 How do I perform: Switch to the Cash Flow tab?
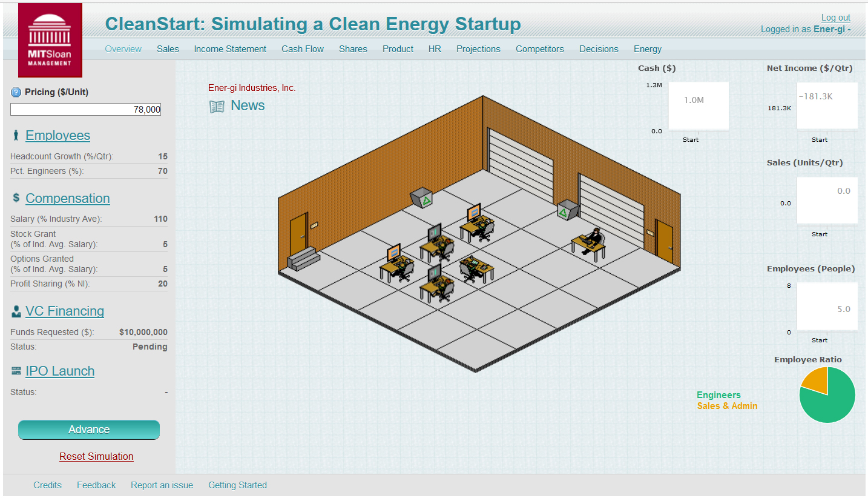302,49
